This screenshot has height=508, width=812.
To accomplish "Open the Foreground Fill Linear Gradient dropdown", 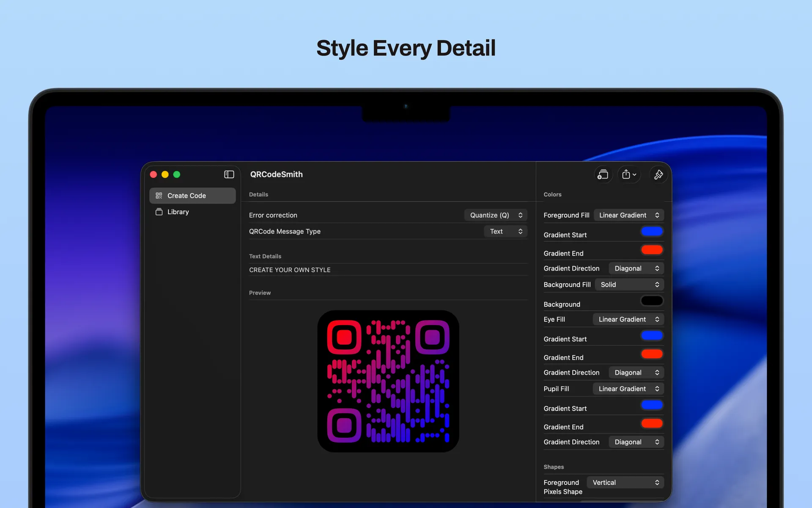I will click(x=628, y=215).
